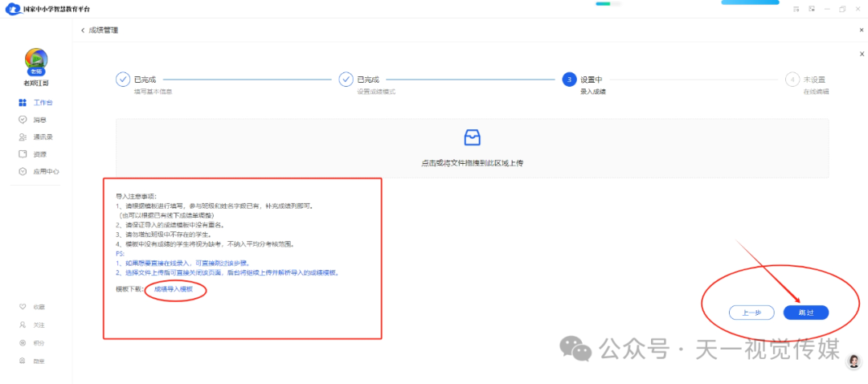This screenshot has height=384, width=868.
Task: Click the 导入注意事项 heading text
Action: [137, 197]
